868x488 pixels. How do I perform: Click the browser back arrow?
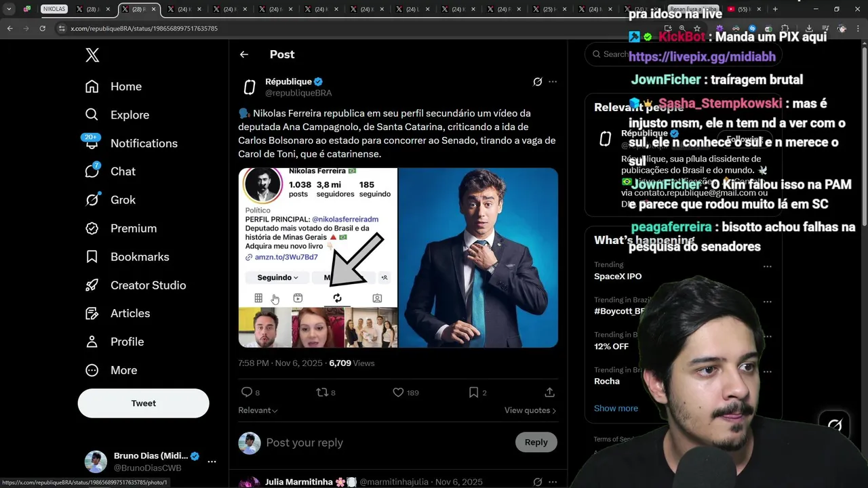[x=10, y=28]
